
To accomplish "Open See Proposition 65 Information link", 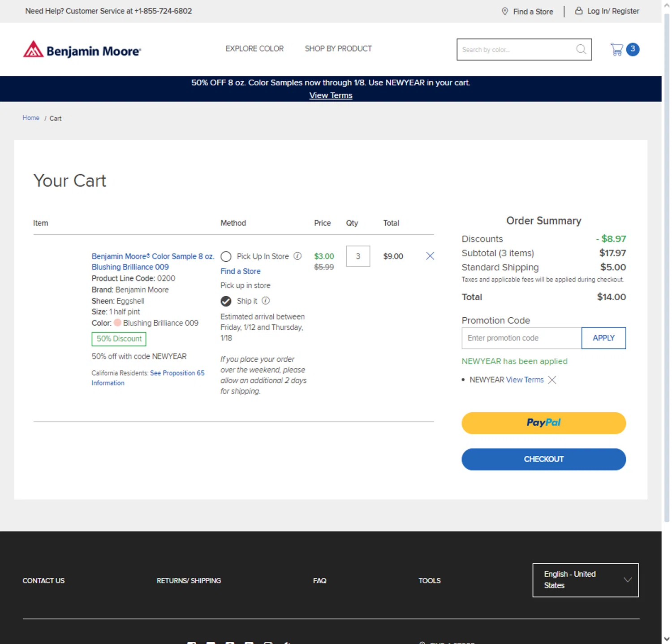I will 148,378.
